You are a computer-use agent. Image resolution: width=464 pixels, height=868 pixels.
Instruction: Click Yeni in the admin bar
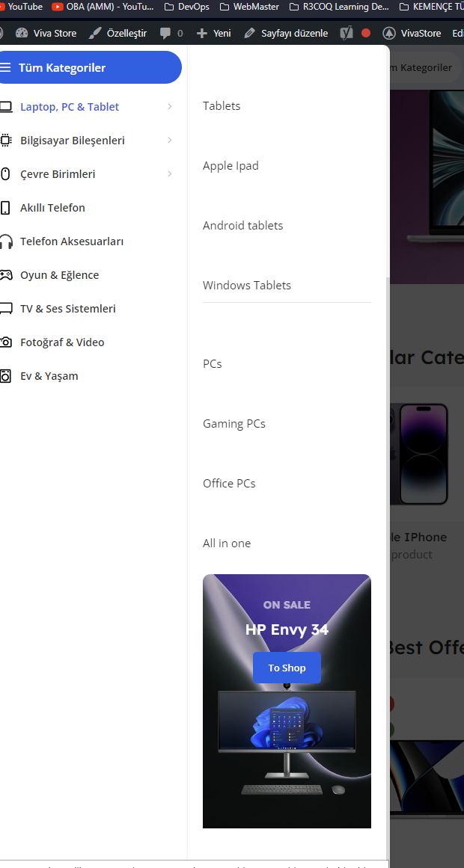point(222,33)
